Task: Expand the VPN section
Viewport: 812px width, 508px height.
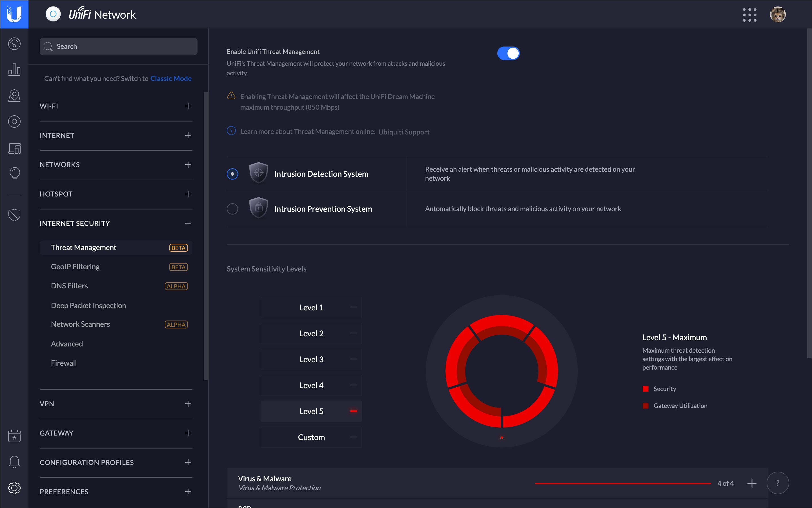Action: point(188,403)
